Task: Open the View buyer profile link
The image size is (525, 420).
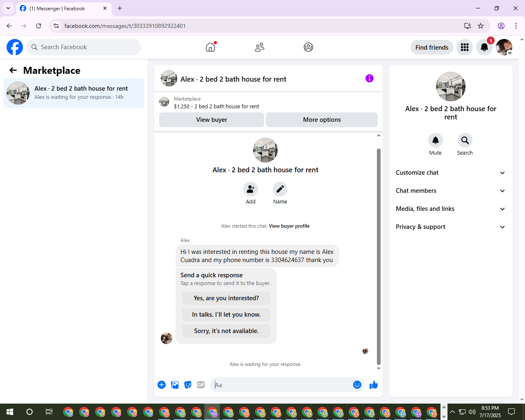Action: (289, 226)
